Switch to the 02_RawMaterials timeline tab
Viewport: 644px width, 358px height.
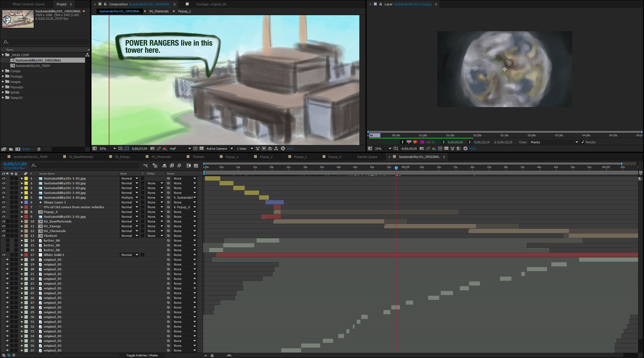pos(81,157)
